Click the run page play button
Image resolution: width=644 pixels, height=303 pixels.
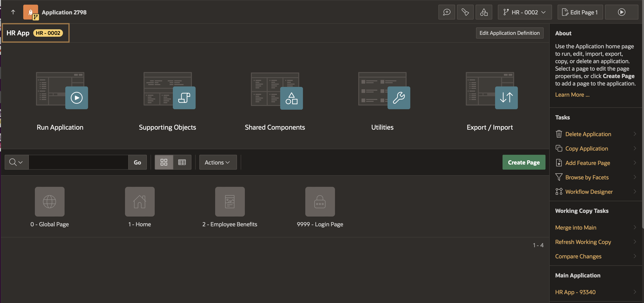(x=621, y=12)
